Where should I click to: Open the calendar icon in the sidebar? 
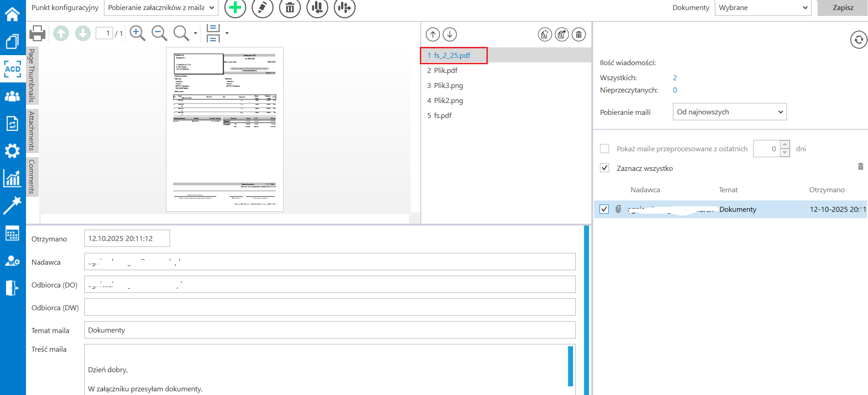pos(12,233)
